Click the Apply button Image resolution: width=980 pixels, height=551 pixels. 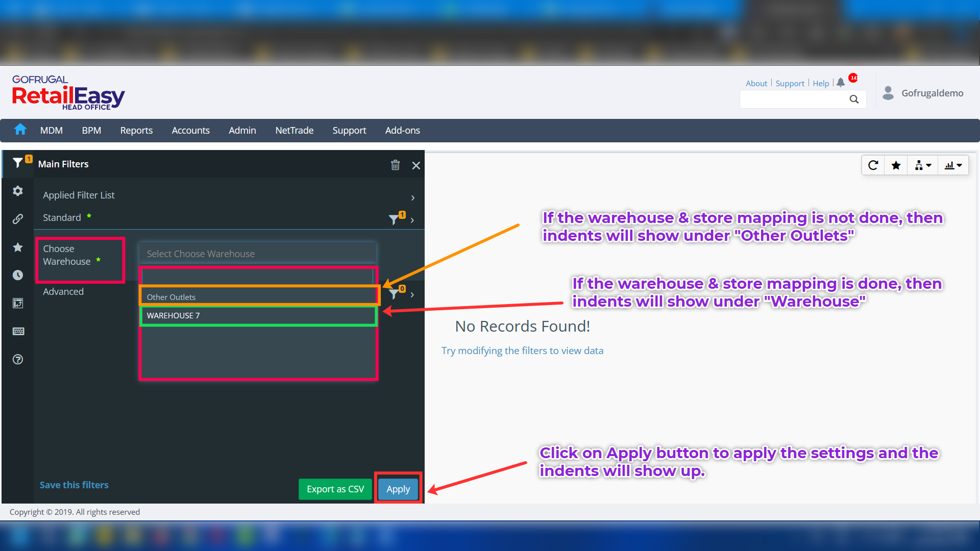[x=398, y=489]
